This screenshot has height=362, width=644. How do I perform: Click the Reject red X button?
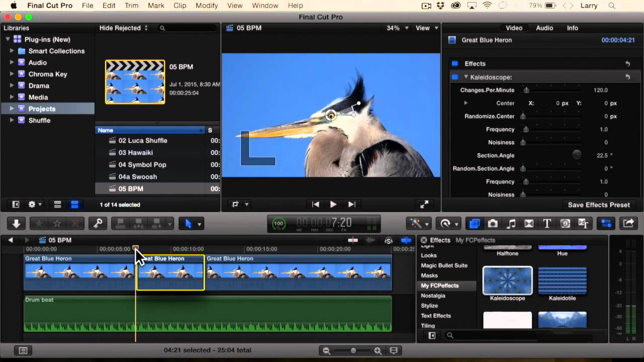tap(75, 224)
